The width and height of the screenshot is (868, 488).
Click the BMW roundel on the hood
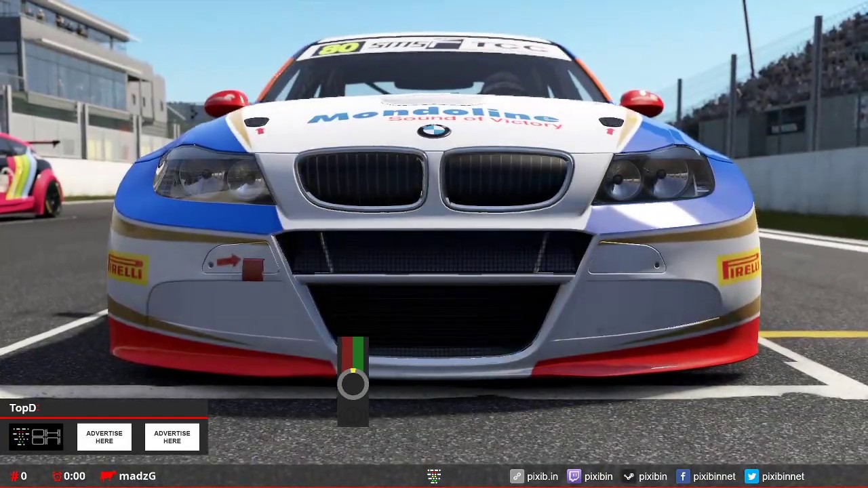[x=434, y=131]
